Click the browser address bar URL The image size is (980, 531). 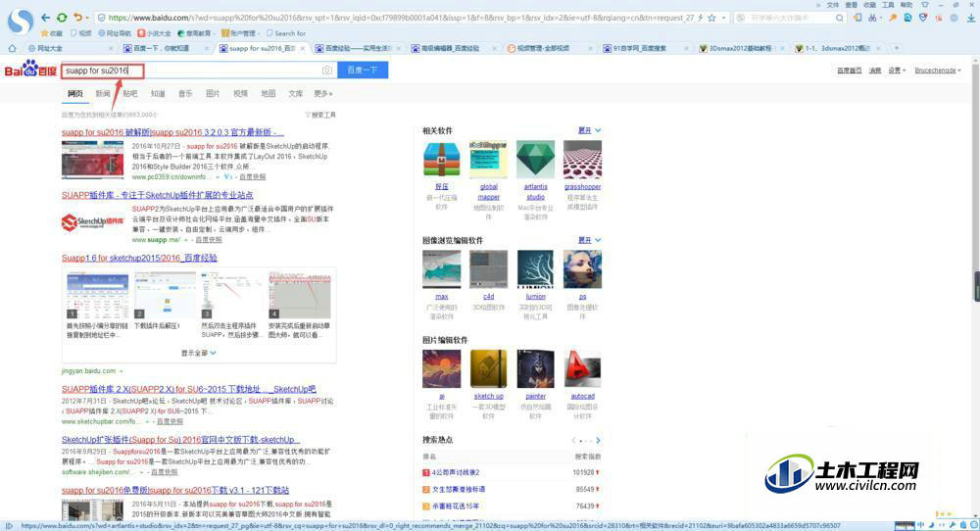point(400,18)
